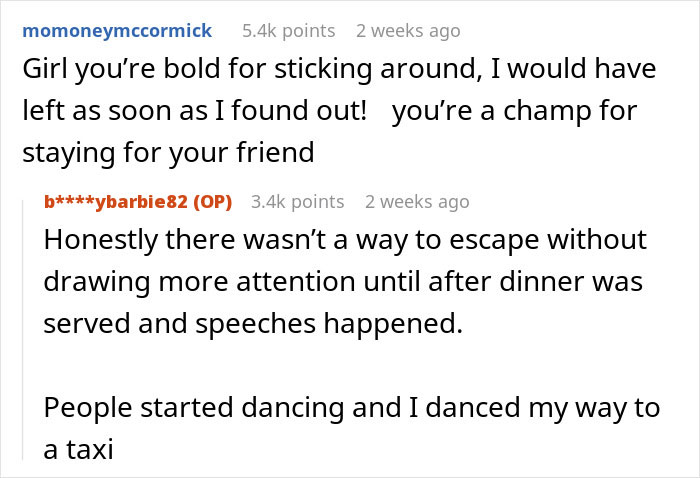700x478 pixels.
Task: Click the 3.4k points score
Action: (297, 201)
